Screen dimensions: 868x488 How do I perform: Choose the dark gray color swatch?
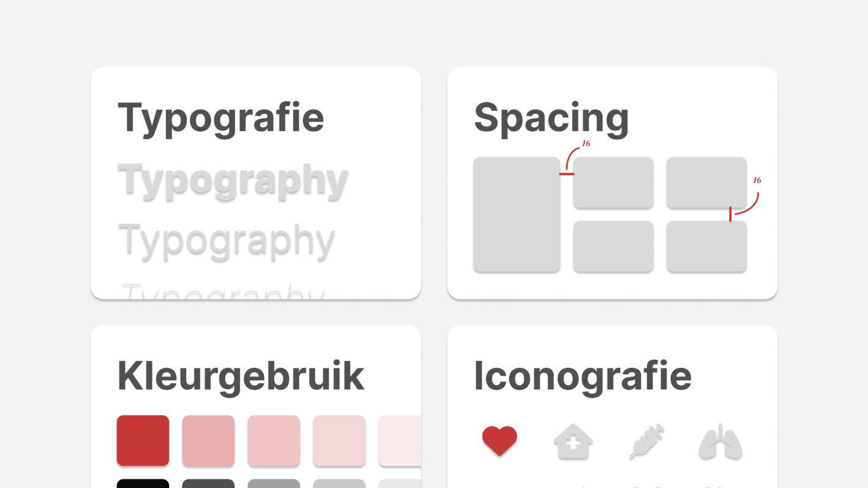tap(208, 483)
